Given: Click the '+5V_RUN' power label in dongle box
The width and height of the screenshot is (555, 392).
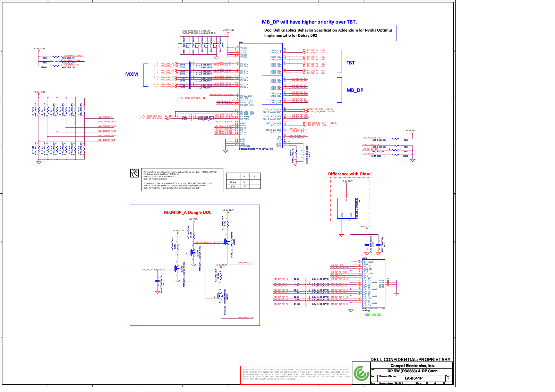Looking at the screenshot, I should click(x=194, y=219).
